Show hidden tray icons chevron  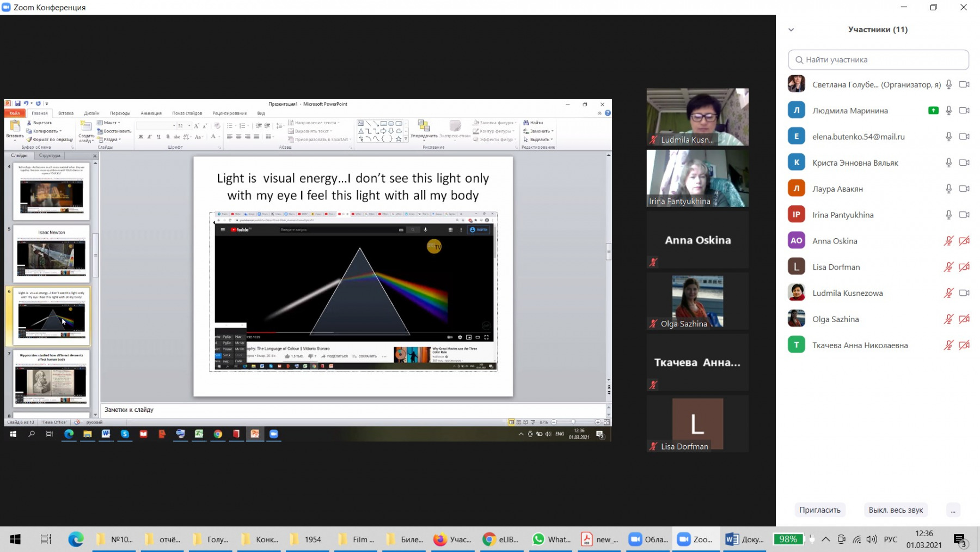[826, 539]
